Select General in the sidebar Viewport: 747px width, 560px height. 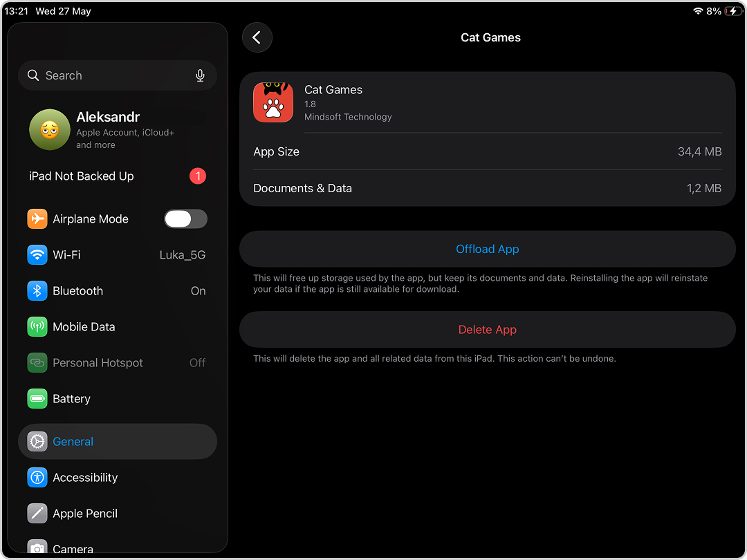pos(117,441)
